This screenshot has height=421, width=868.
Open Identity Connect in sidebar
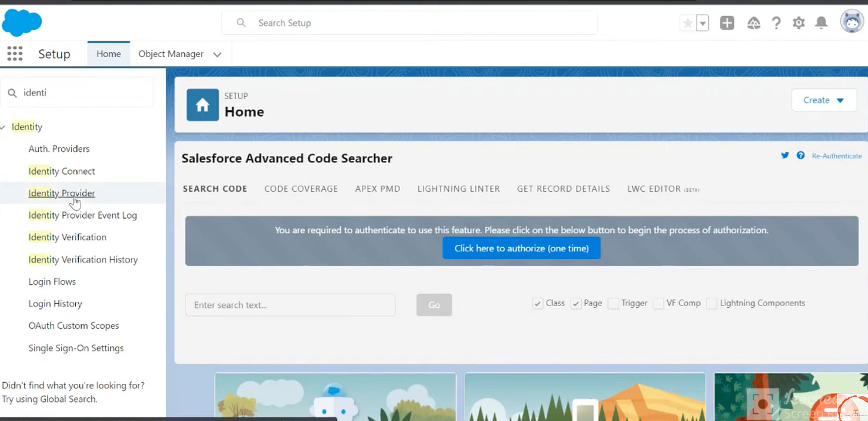coord(62,171)
